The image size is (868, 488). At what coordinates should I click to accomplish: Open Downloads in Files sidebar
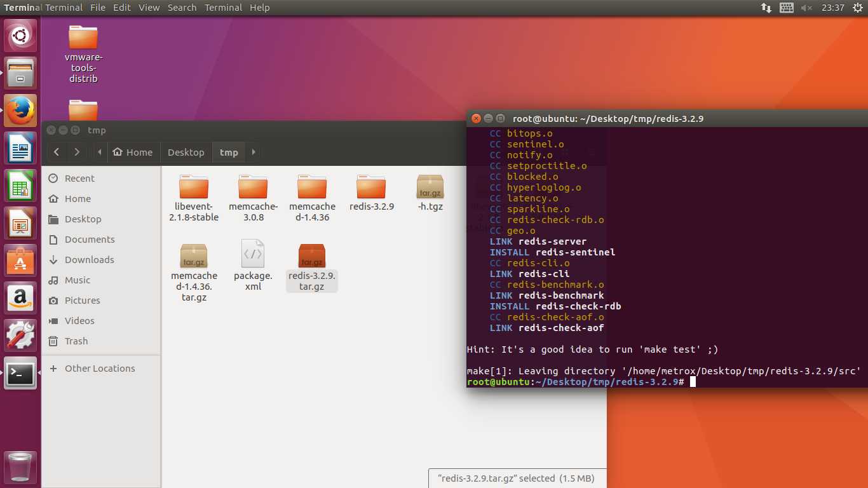[101, 260]
